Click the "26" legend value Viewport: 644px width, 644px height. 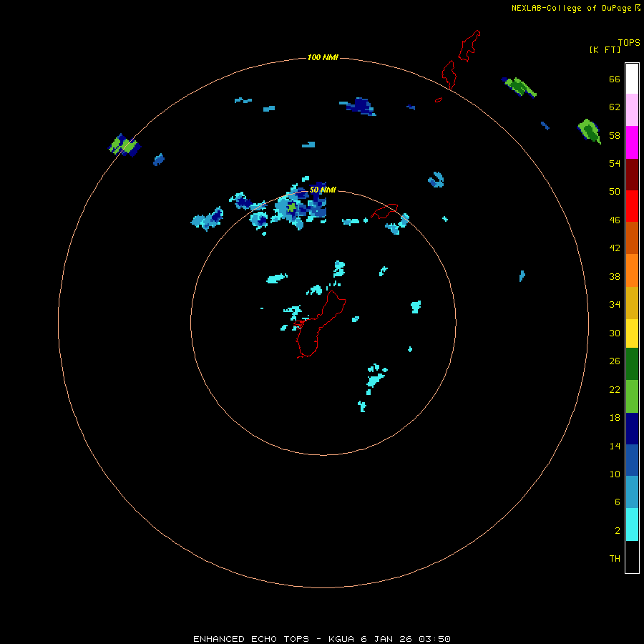click(615, 361)
